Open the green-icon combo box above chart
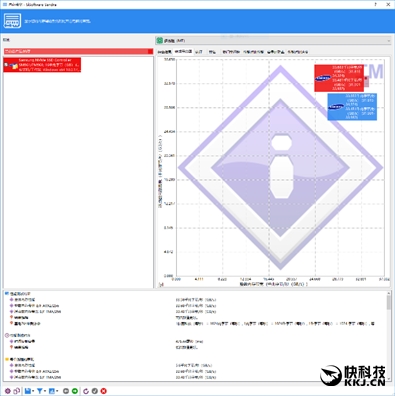395x396 pixels. click(x=273, y=41)
